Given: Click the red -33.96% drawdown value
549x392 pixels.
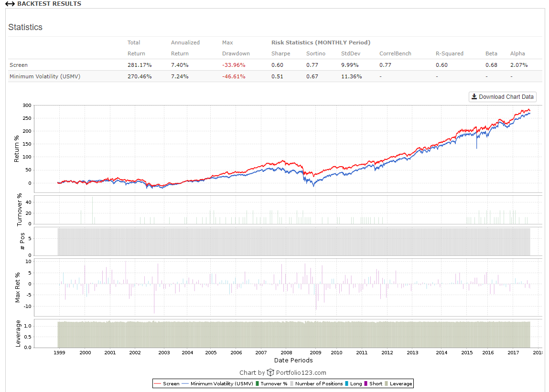Looking at the screenshot, I should tap(234, 65).
